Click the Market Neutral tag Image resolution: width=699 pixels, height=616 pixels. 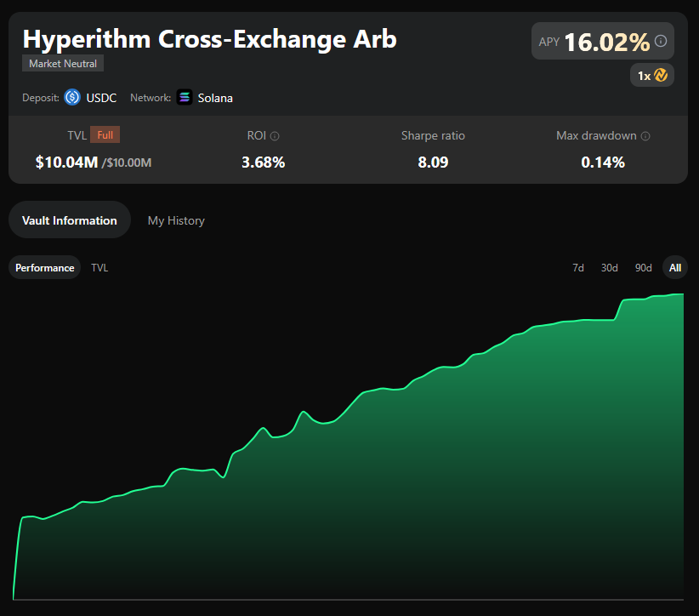click(63, 63)
